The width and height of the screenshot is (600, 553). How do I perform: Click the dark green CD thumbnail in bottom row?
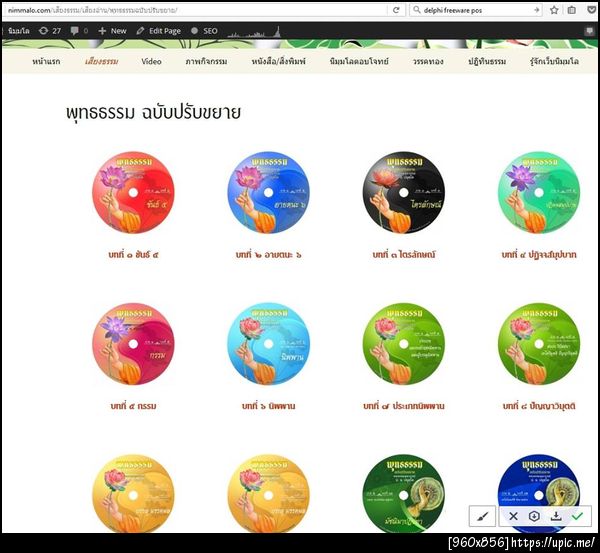[x=404, y=494]
